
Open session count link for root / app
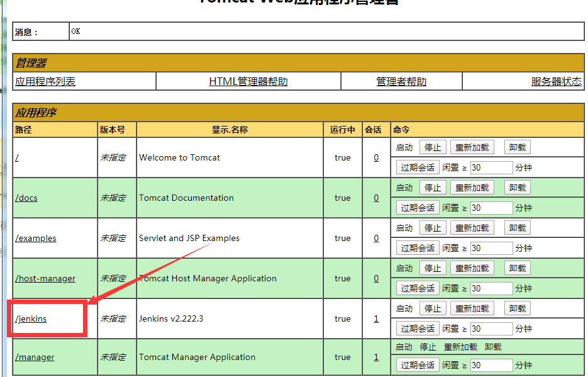point(376,157)
